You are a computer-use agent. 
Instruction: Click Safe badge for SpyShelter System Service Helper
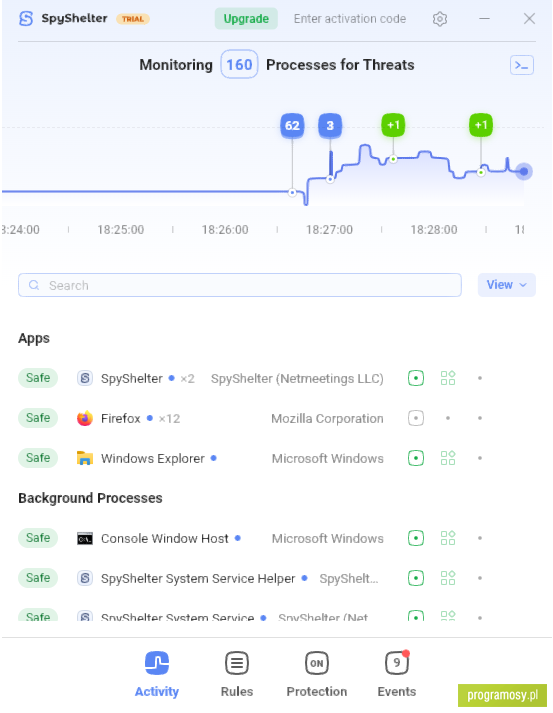[38, 578]
